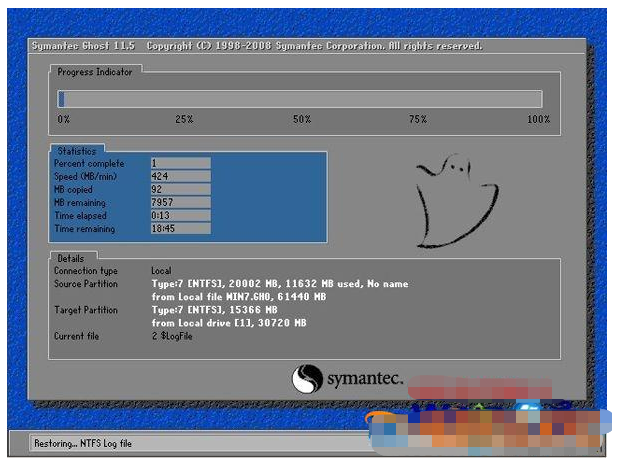Click the 50% progress marker
Image resolution: width=618 pixels, height=458 pixels.
302,119
